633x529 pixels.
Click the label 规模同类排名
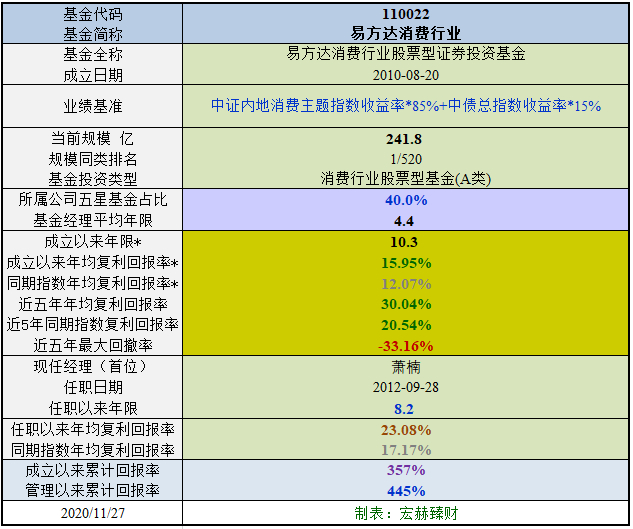pyautogui.click(x=93, y=159)
